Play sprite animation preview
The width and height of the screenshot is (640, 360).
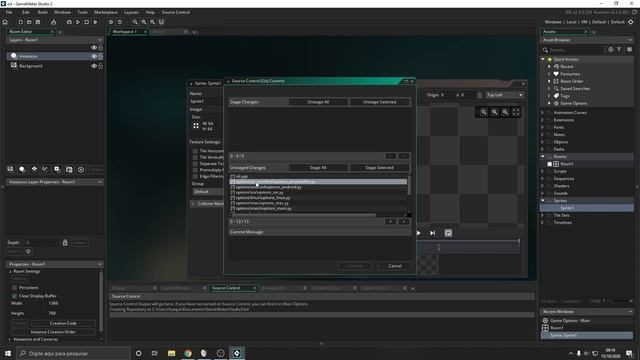click(x=418, y=233)
